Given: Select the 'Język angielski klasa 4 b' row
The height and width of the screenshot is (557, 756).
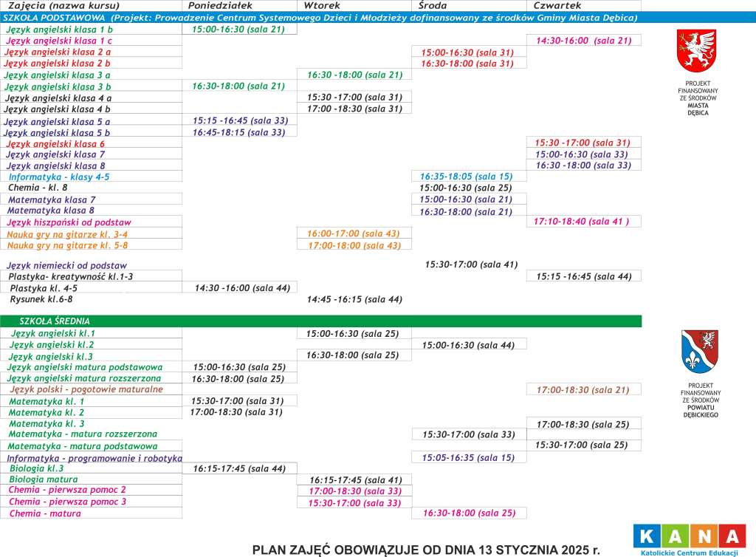Looking at the screenshot, I should (58, 109).
